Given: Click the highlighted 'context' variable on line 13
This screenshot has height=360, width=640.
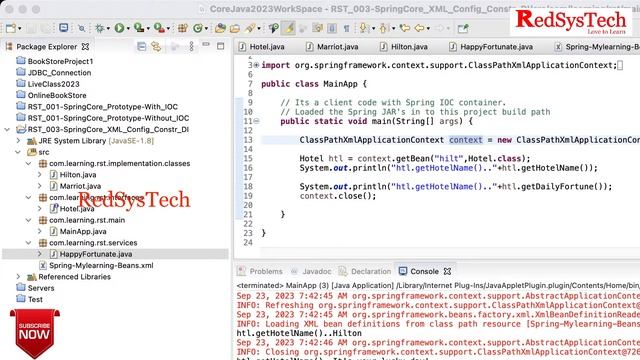Looking at the screenshot, I should pyautogui.click(x=466, y=140).
